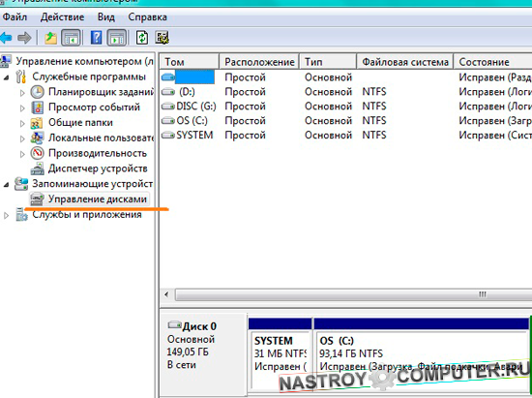The width and height of the screenshot is (532, 398).
Task: Expand the Производительность node
Action: [x=22, y=154]
